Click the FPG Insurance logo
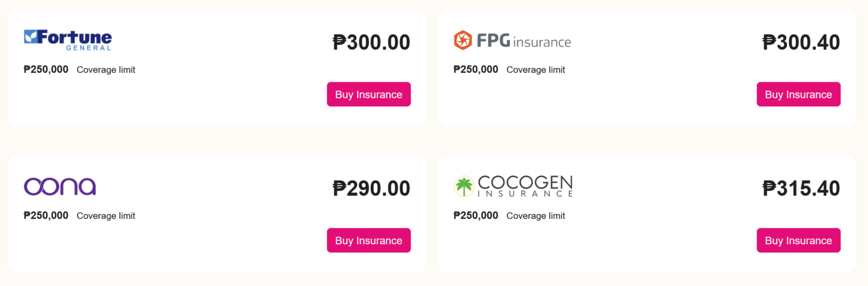This screenshot has width=868, height=286. click(x=512, y=41)
